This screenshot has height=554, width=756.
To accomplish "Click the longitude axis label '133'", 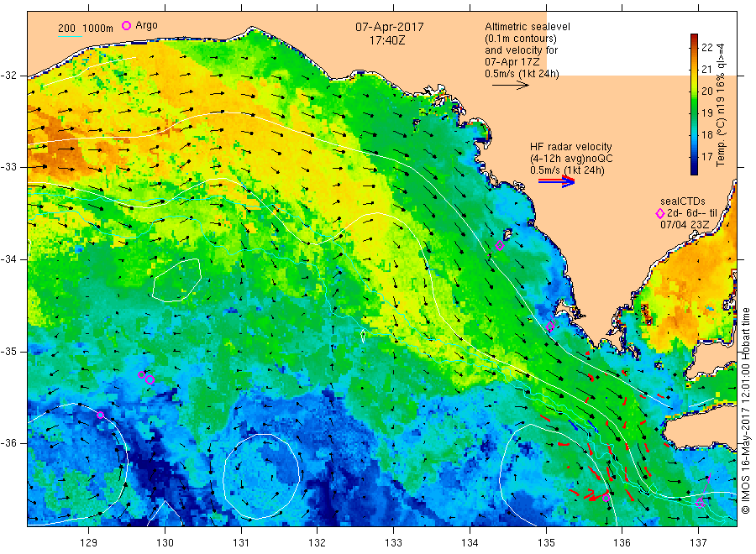I will 393,543.
